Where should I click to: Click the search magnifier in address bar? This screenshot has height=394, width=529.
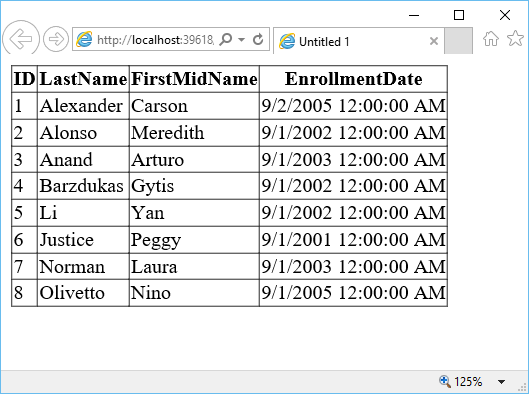pyautogui.click(x=226, y=39)
